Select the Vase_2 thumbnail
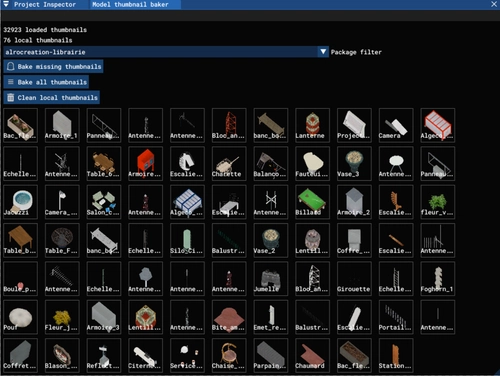Screen dimensions: 500x376 pos(271,240)
